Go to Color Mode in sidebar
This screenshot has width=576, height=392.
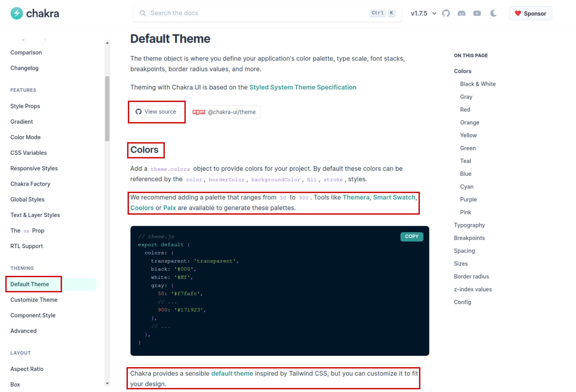click(25, 137)
